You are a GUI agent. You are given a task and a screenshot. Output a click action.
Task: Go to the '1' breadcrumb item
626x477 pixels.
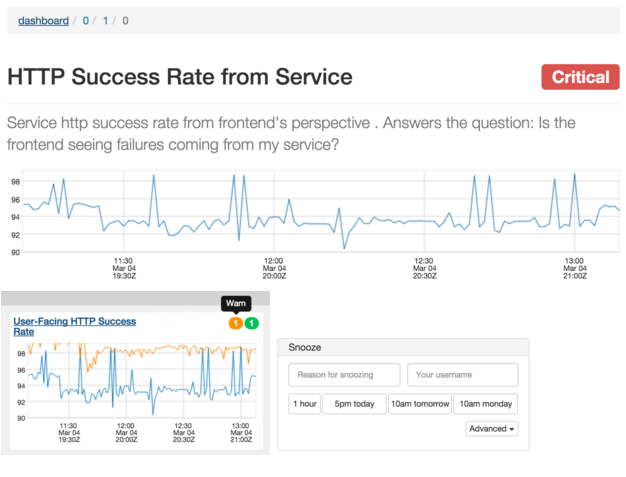point(105,20)
